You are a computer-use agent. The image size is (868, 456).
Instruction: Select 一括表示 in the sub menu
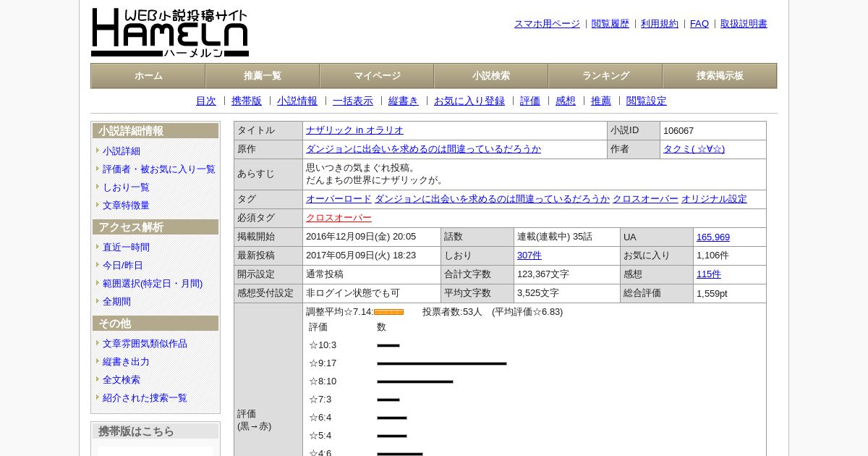[353, 101]
